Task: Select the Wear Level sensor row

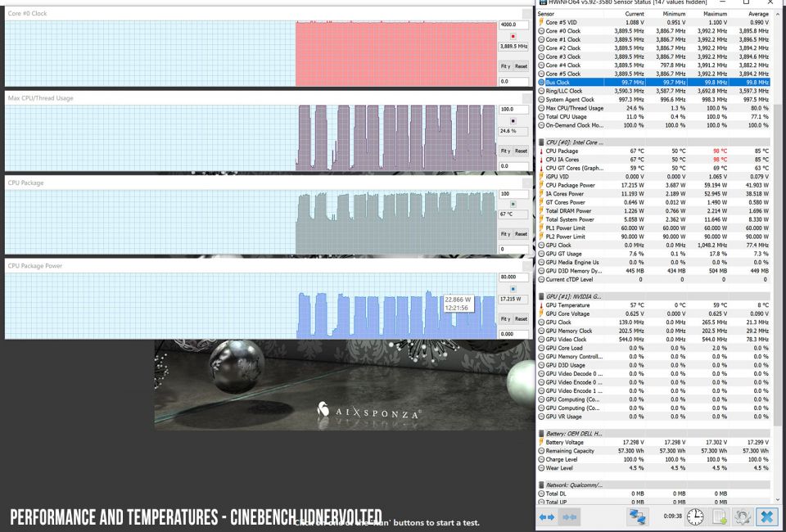Action: click(x=653, y=468)
